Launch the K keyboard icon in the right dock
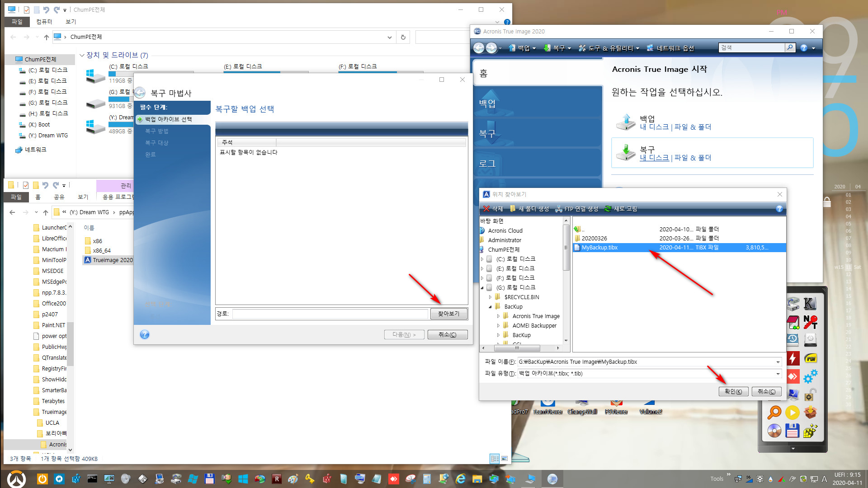This screenshot has height=488, width=868. (810, 304)
